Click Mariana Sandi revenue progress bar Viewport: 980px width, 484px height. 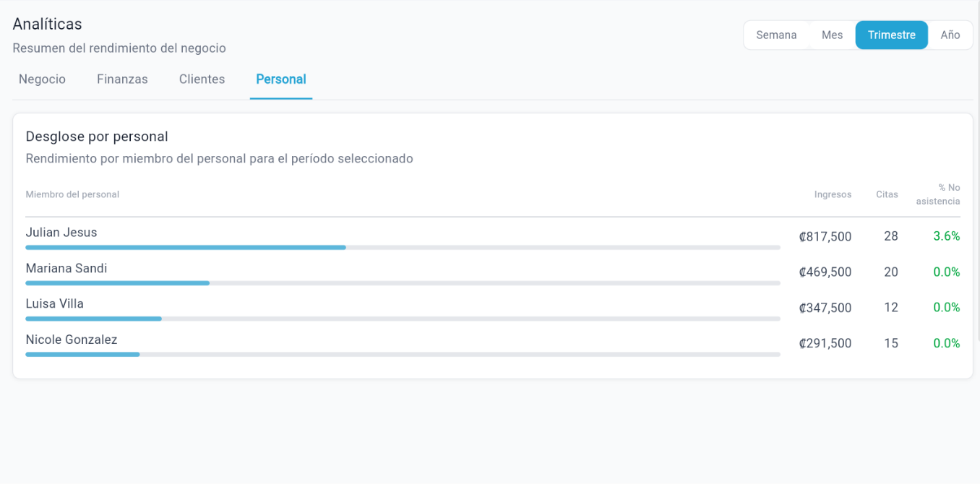coord(403,283)
